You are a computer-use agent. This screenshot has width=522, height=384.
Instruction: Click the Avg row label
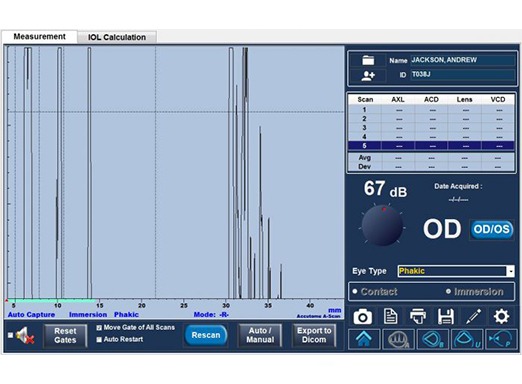364,158
